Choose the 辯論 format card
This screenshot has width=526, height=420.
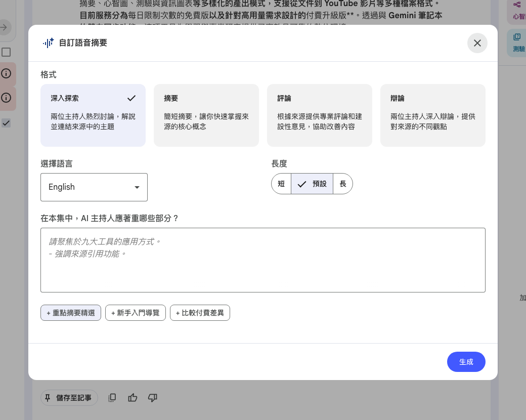click(433, 115)
